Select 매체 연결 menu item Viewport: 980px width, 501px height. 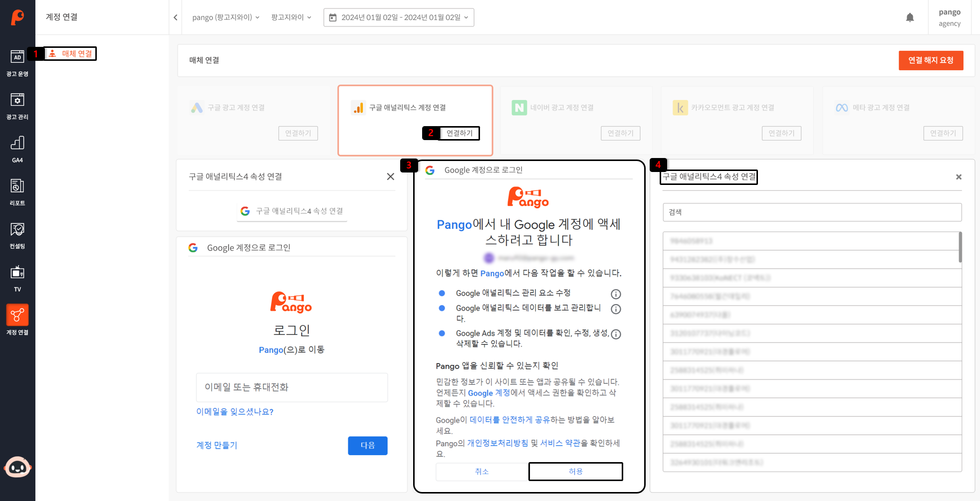point(71,53)
